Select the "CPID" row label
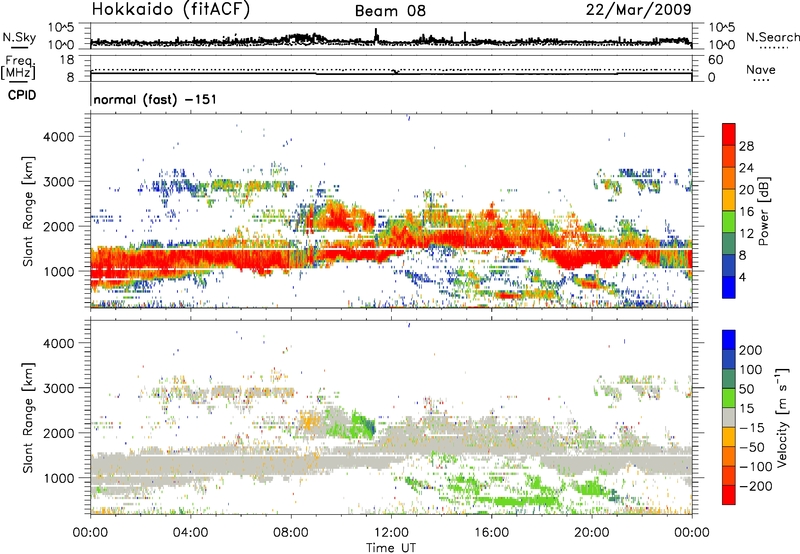 point(22,95)
